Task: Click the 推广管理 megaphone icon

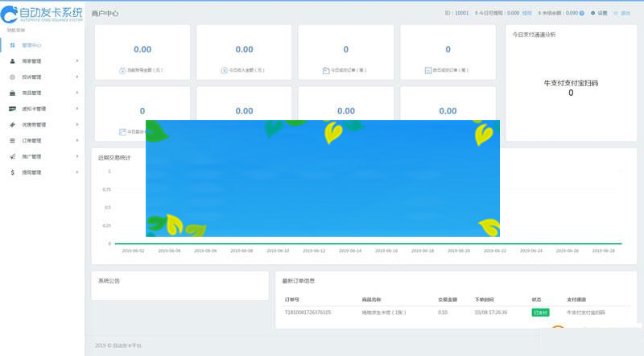Action: tap(12, 156)
